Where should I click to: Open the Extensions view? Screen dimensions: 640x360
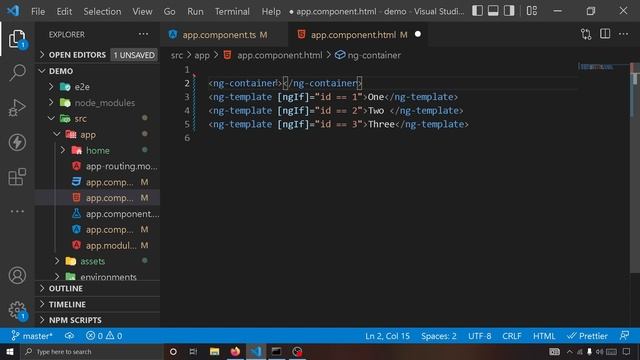pos(17,177)
